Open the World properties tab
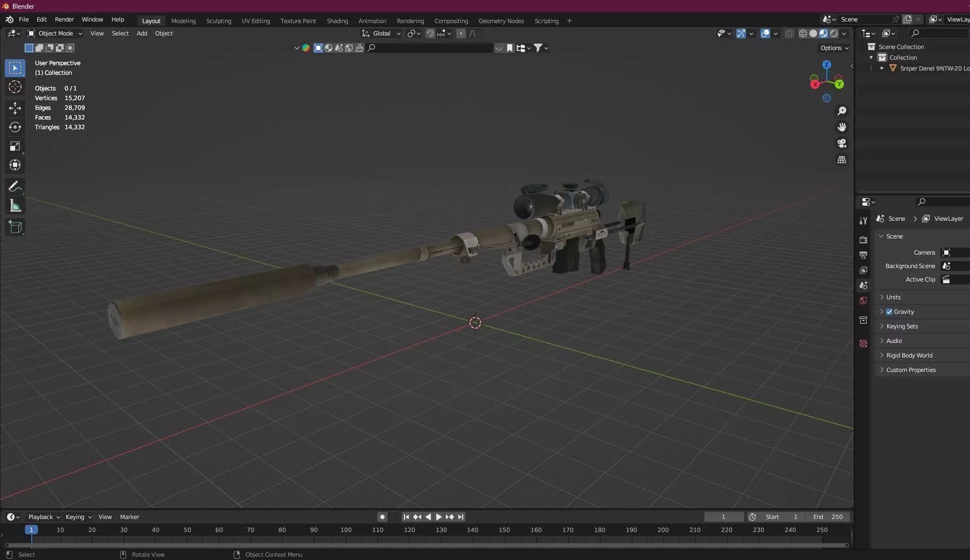This screenshot has height=560, width=970. coord(863,300)
